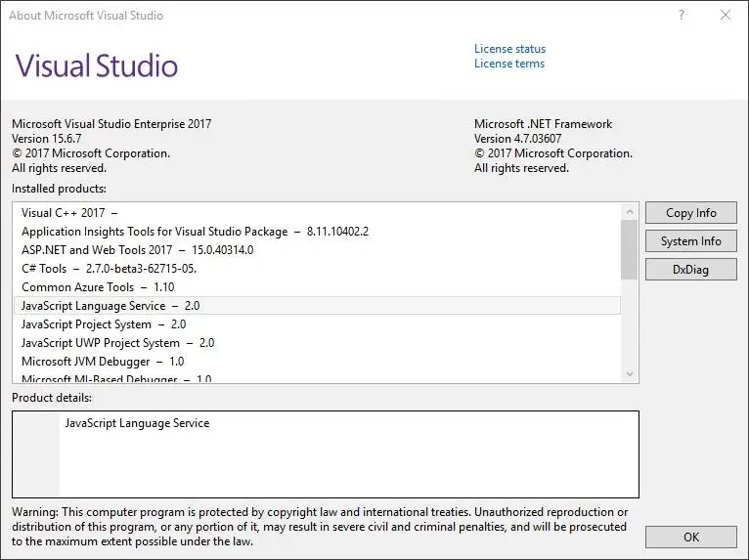This screenshot has width=749, height=560.
Task: Click the Product details text box
Action: [326, 454]
